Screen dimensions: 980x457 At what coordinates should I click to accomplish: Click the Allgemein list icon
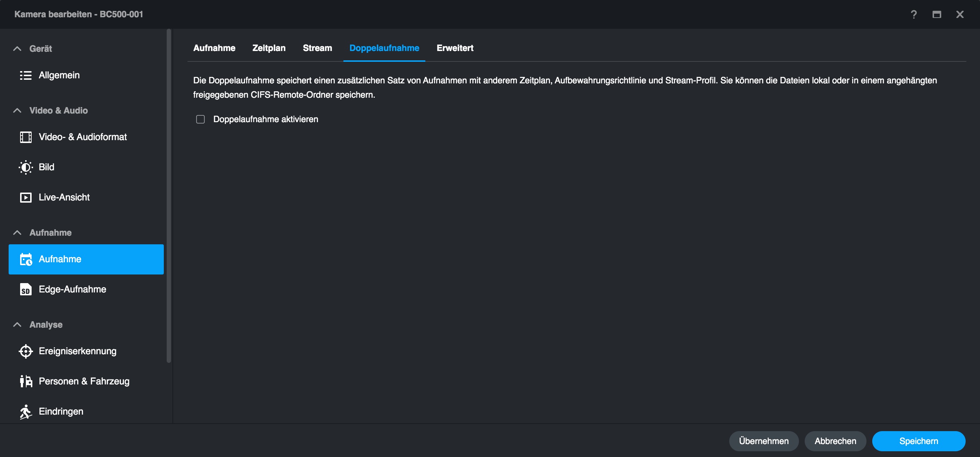26,75
